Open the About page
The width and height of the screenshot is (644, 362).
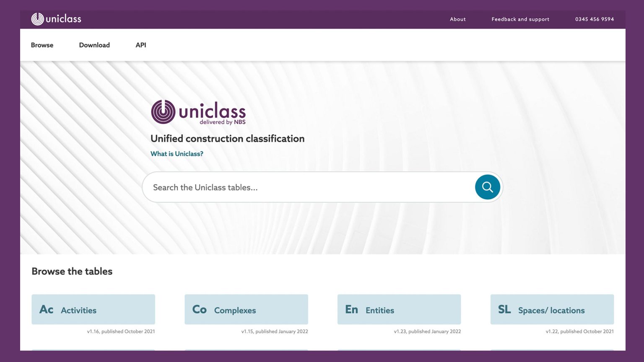click(457, 19)
